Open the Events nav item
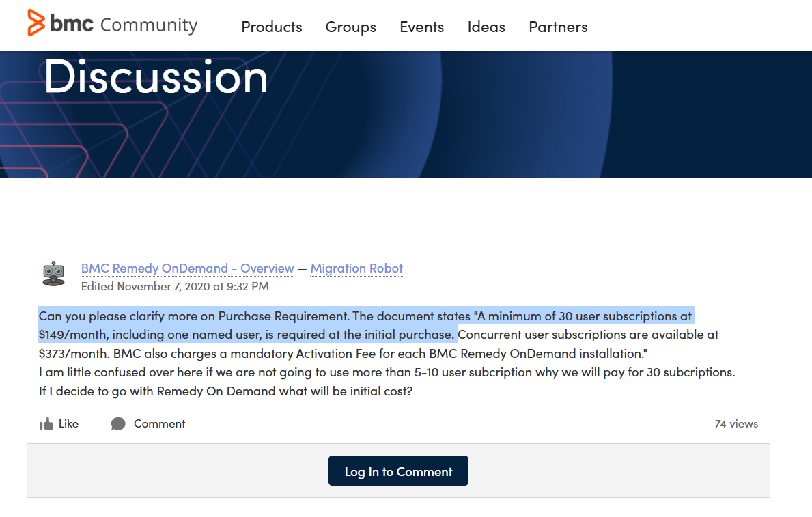Image resolution: width=812 pixels, height=517 pixels. pos(421,27)
